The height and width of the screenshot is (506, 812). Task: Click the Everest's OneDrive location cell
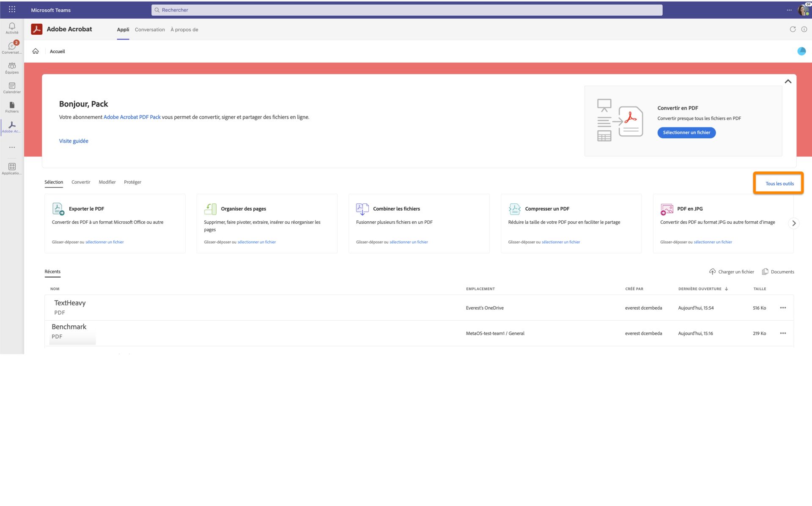point(485,308)
